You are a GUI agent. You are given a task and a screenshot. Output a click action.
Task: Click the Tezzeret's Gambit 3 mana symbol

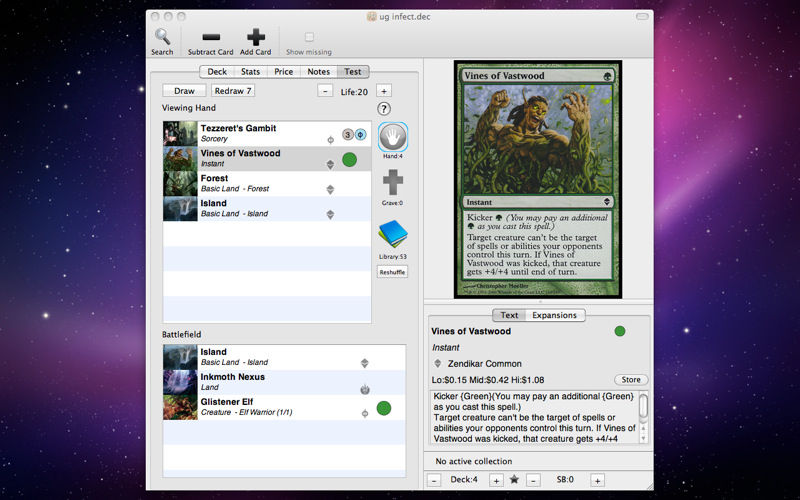348,135
